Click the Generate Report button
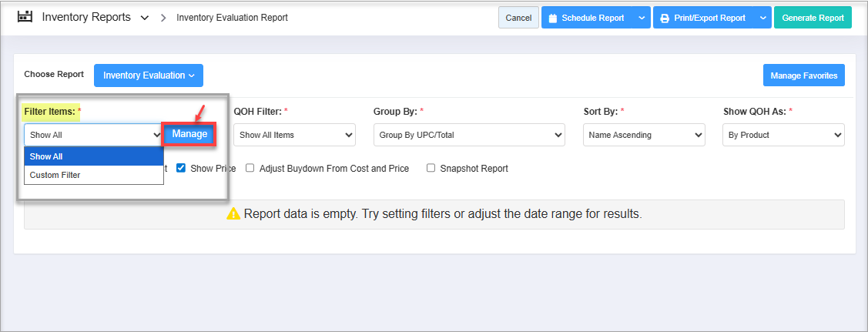 point(813,18)
